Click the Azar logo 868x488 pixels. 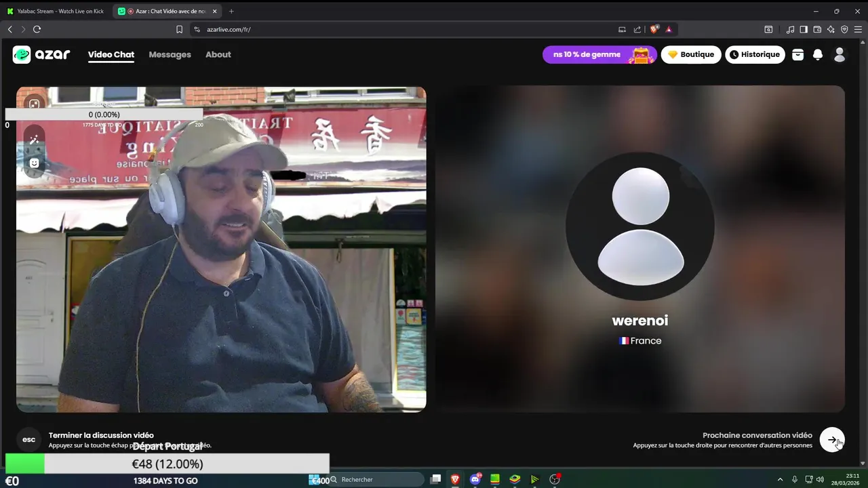tap(41, 55)
